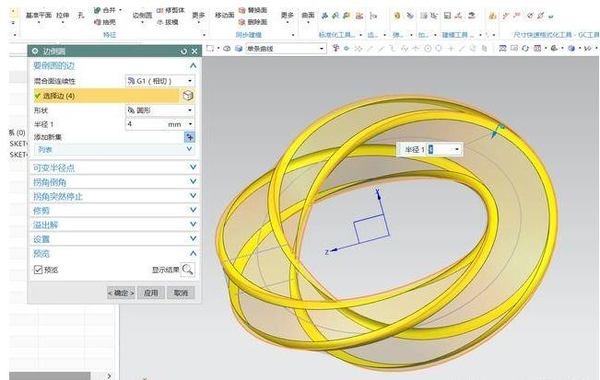Viewport: 600px width, 380px height.
Task: Click the horizontal scrollbar in the left panel
Action: coord(50,376)
